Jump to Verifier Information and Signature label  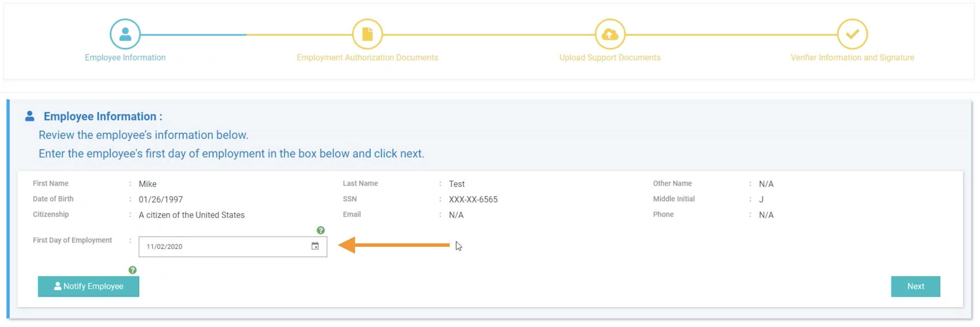(x=852, y=57)
